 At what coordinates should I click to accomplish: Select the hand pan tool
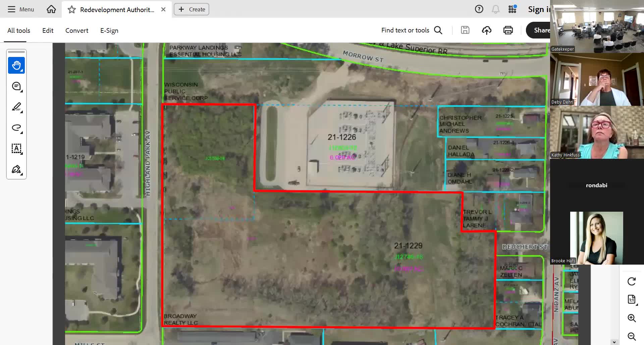point(16,65)
